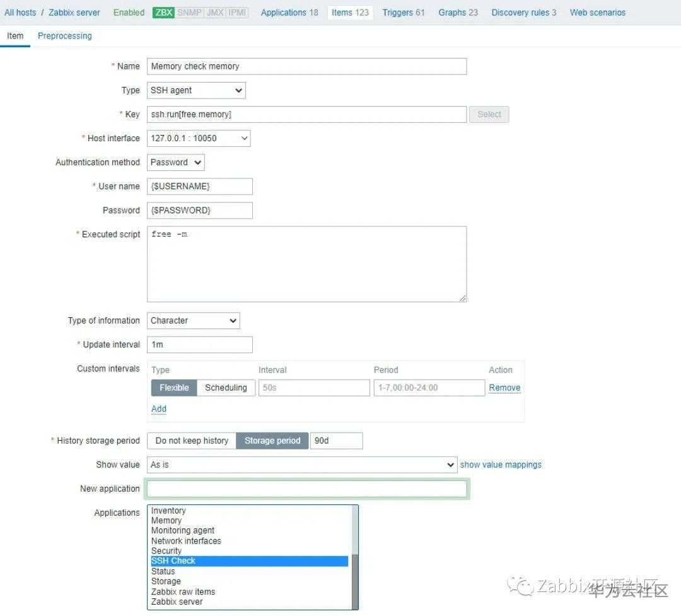681x616 pixels.
Task: Select Memory in Applications list
Action: (249, 520)
